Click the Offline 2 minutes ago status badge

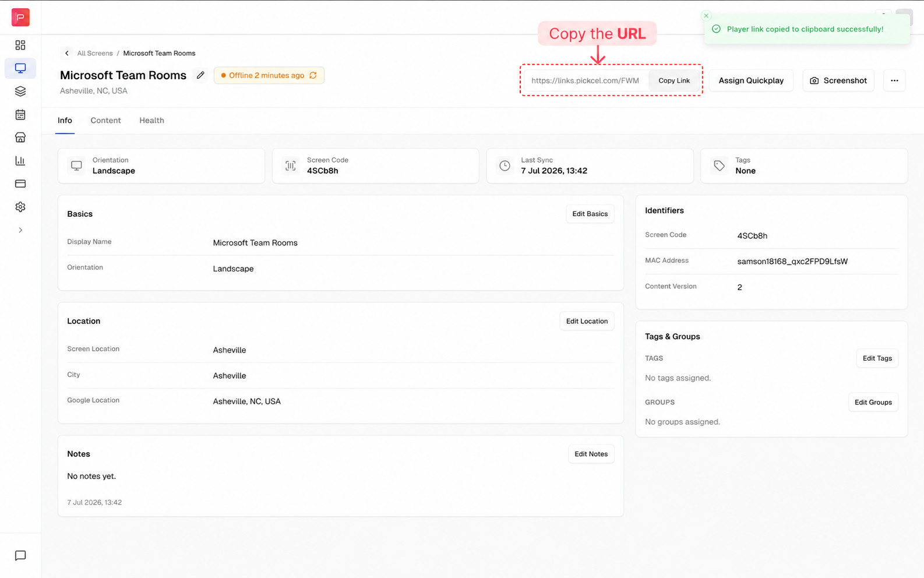269,75
